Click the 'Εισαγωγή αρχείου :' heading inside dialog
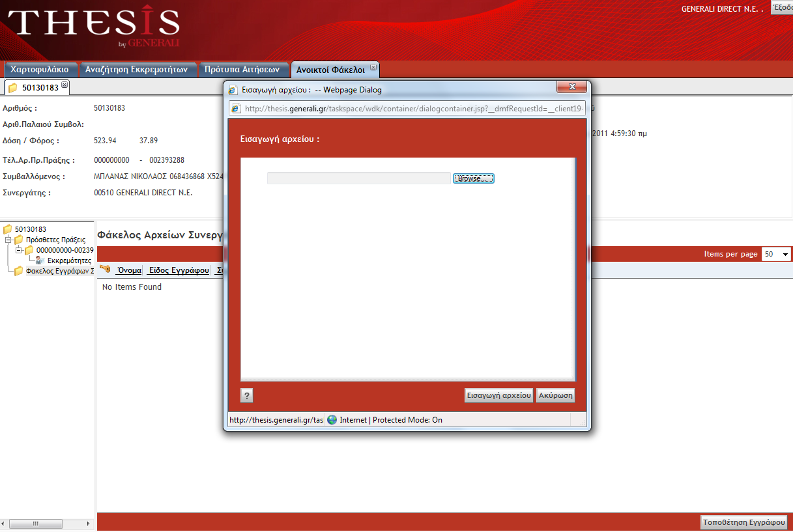 pyautogui.click(x=280, y=139)
